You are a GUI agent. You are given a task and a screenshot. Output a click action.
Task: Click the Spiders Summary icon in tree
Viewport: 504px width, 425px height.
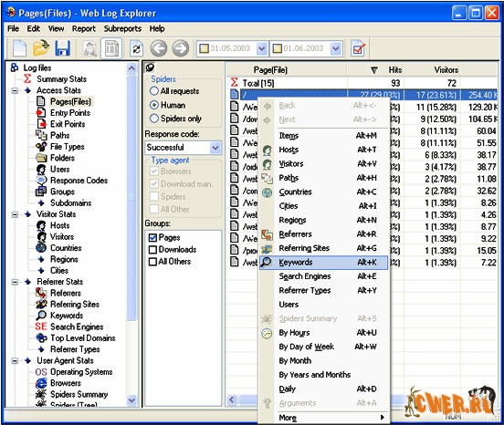(x=41, y=394)
